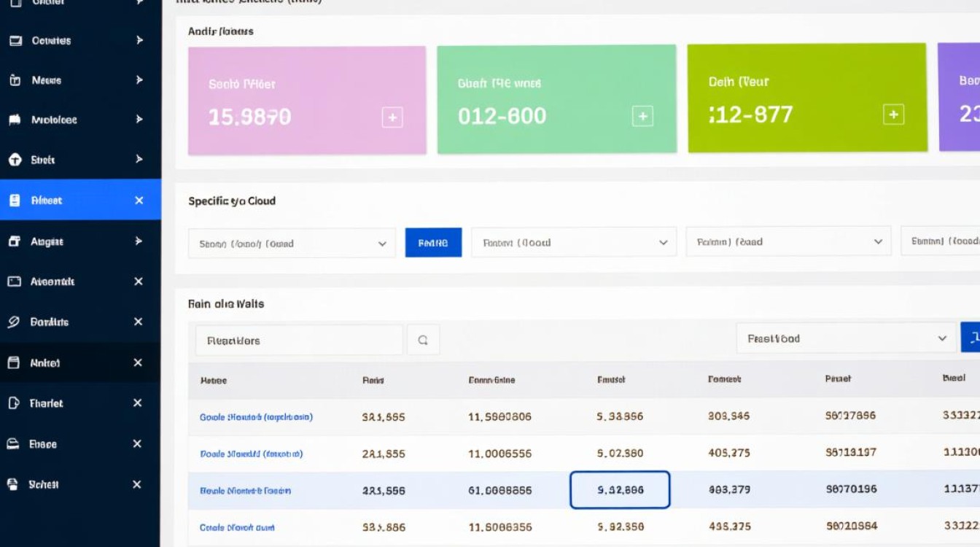Viewport: 980px width, 547px height.
Task: Click the round icon of the fifth sidebar item
Action: pyautogui.click(x=15, y=160)
